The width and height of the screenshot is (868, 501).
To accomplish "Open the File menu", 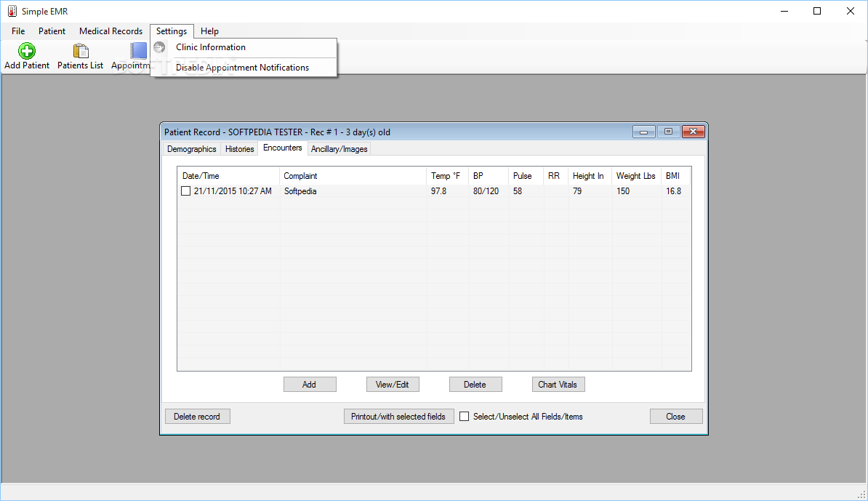I will [x=18, y=31].
